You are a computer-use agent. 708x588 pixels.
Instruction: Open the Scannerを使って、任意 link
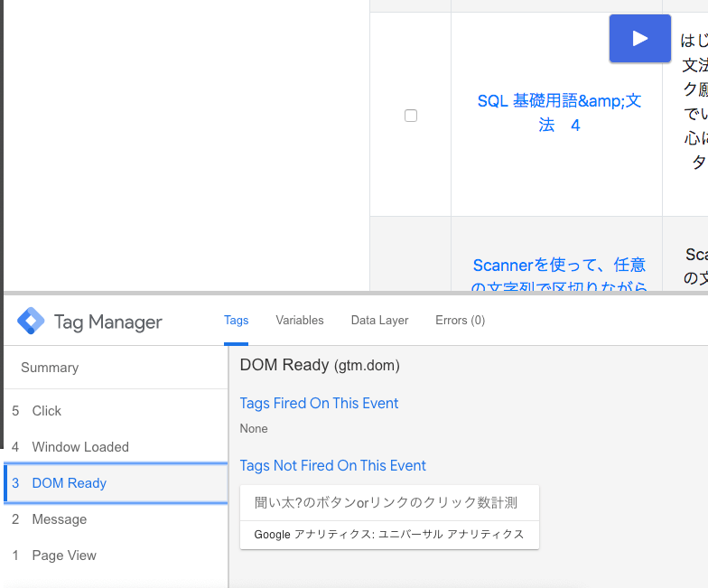(559, 275)
